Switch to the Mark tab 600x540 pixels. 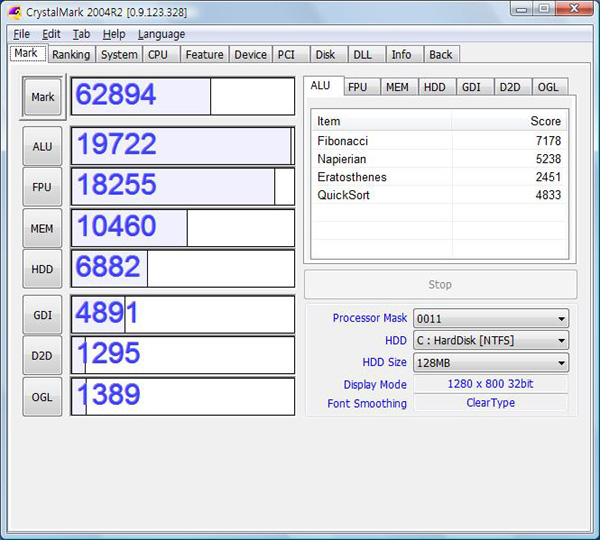click(28, 53)
